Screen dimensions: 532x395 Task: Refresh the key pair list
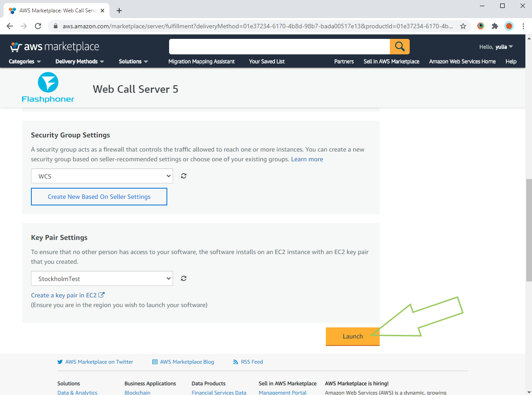pyautogui.click(x=184, y=278)
